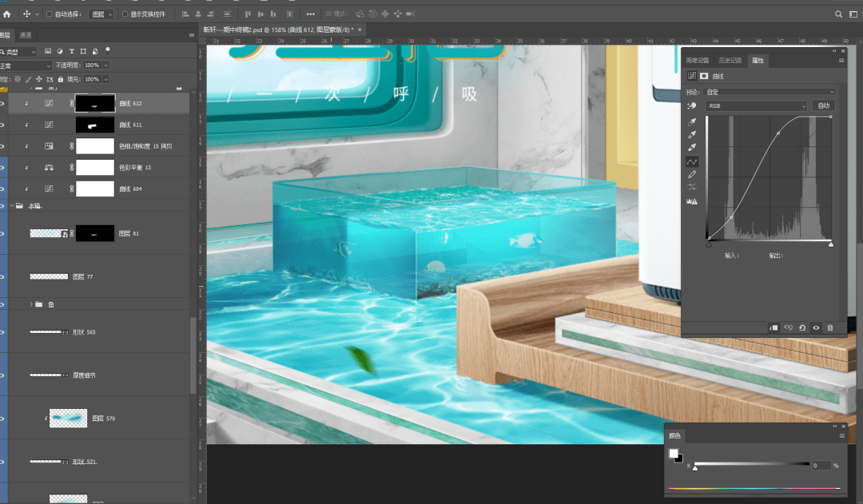This screenshot has height=504, width=863.
Task: Hide the 色彩平衡 13 layer
Action: click(2, 167)
